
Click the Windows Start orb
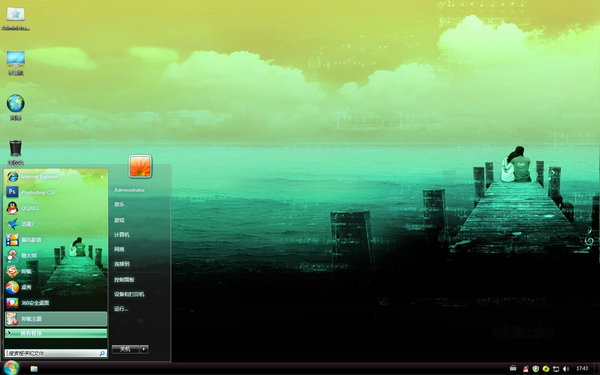11,368
